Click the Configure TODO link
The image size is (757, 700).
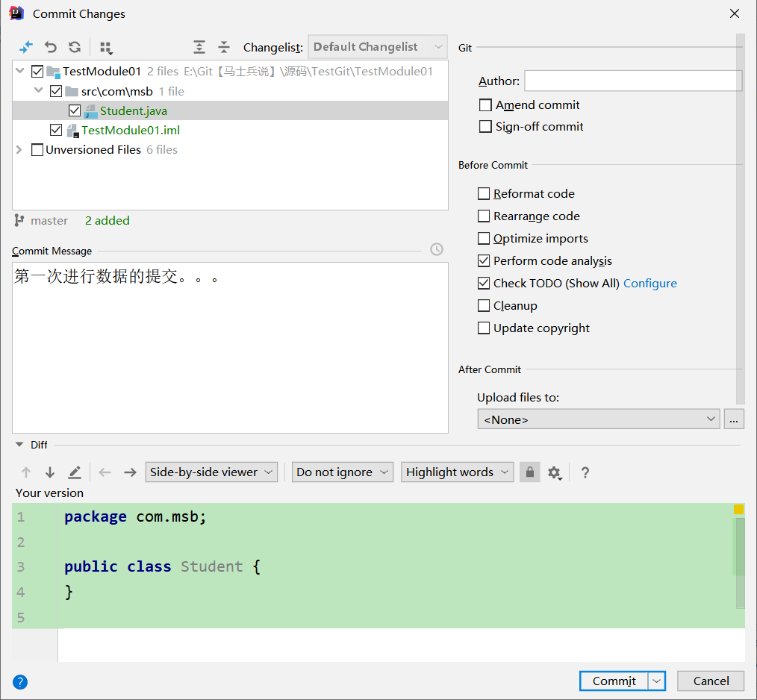649,284
